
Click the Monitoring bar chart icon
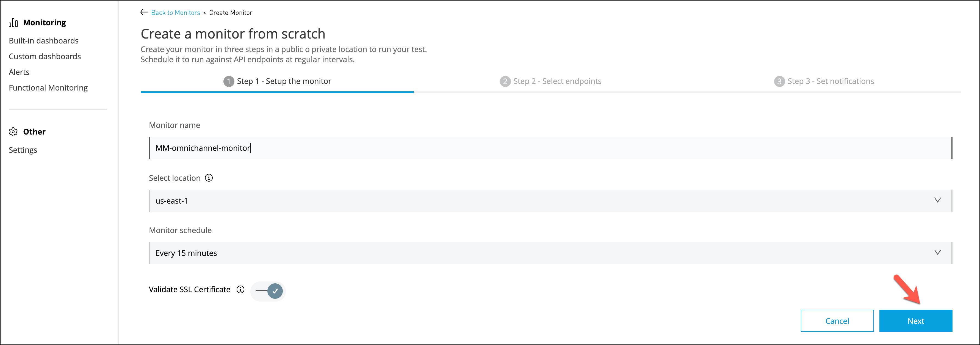[x=13, y=23]
